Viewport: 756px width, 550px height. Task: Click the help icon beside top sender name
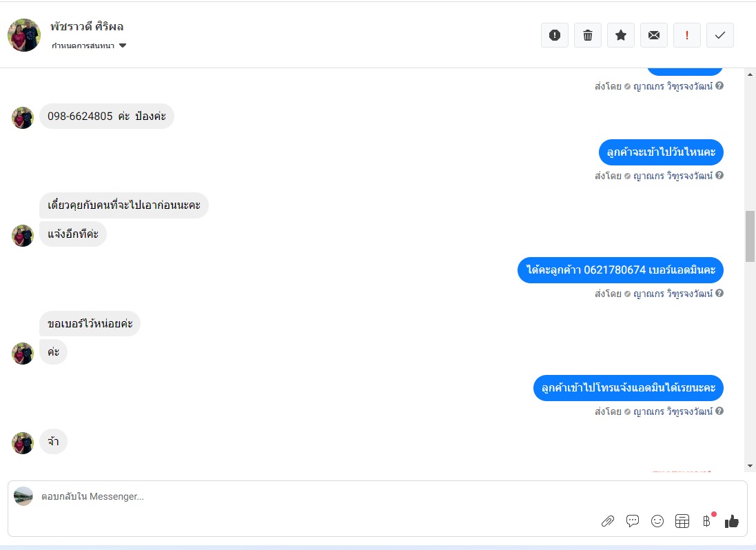pyautogui.click(x=719, y=85)
